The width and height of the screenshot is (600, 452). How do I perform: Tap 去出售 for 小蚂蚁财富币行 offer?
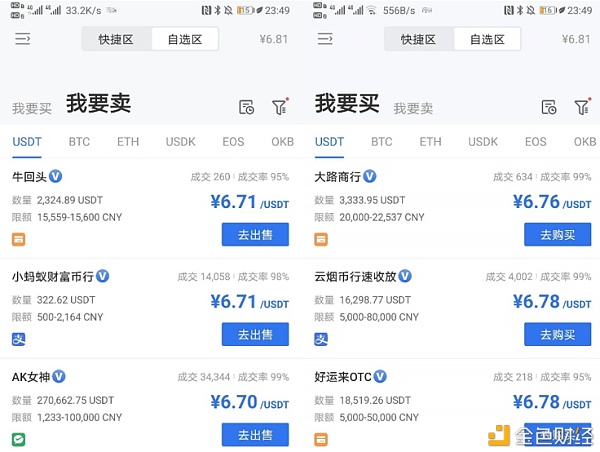click(x=255, y=334)
